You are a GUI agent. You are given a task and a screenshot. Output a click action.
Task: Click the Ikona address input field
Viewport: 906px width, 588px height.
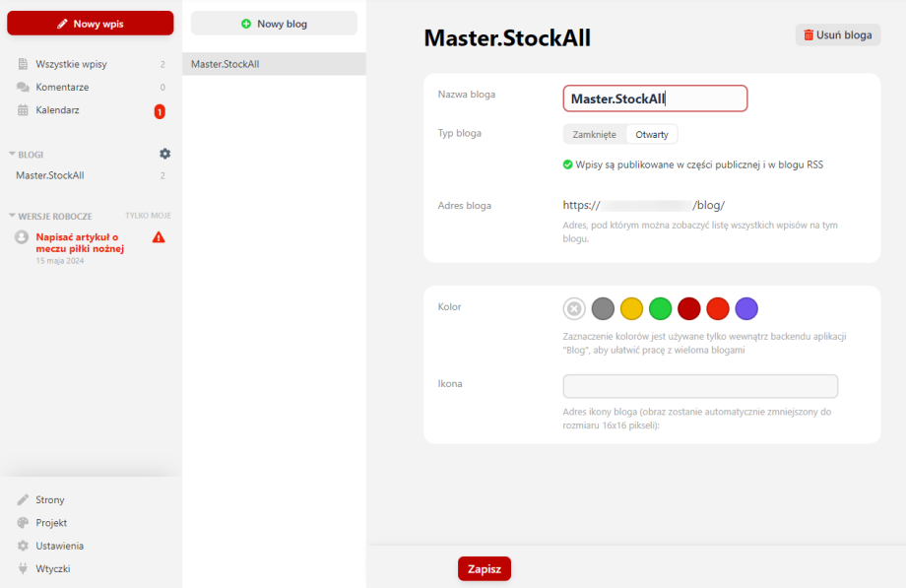[699, 386]
